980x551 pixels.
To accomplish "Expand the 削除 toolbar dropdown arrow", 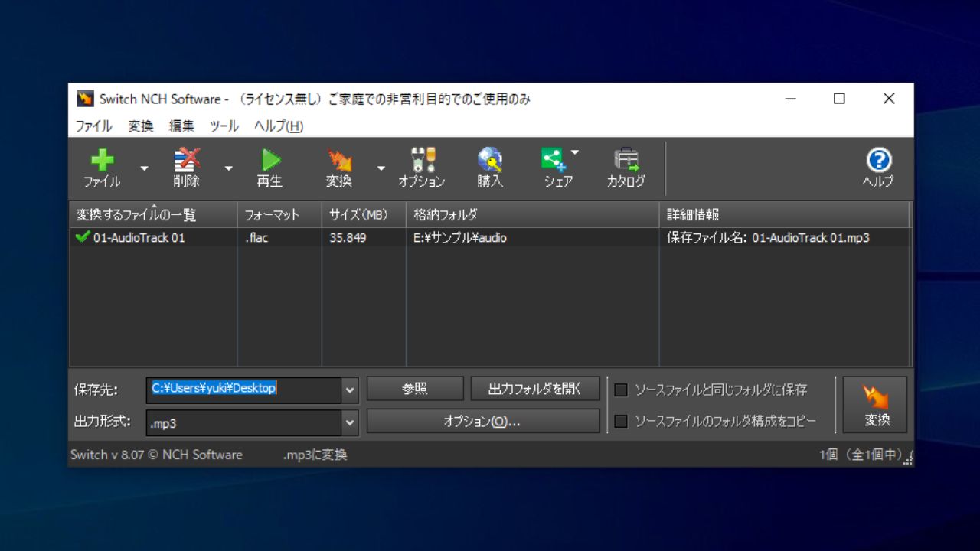I will (228, 168).
